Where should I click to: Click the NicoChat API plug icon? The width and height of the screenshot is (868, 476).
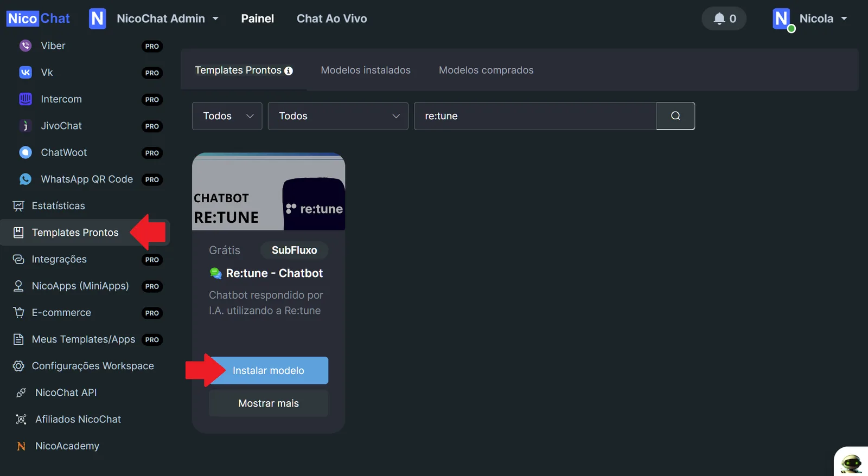[x=21, y=393]
